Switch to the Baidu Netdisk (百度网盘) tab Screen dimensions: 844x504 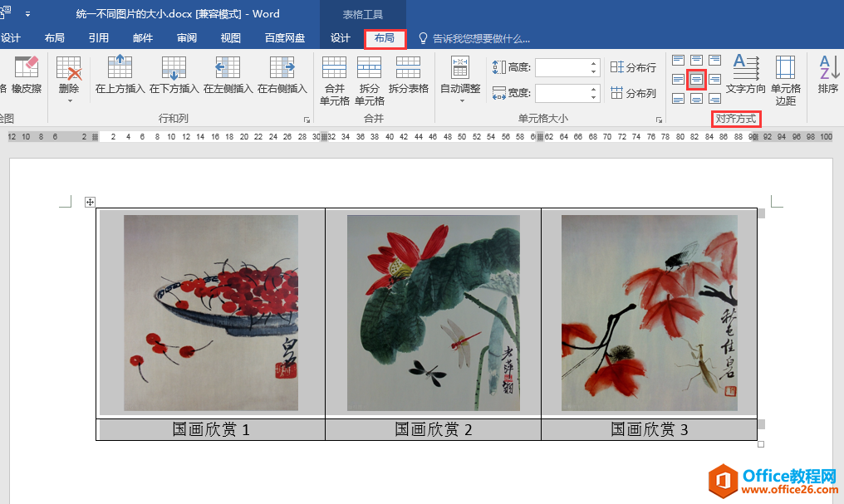pos(285,38)
